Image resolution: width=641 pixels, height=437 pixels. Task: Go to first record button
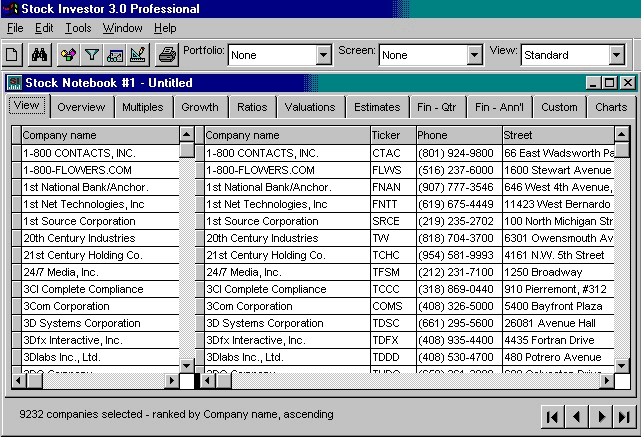pos(552,417)
